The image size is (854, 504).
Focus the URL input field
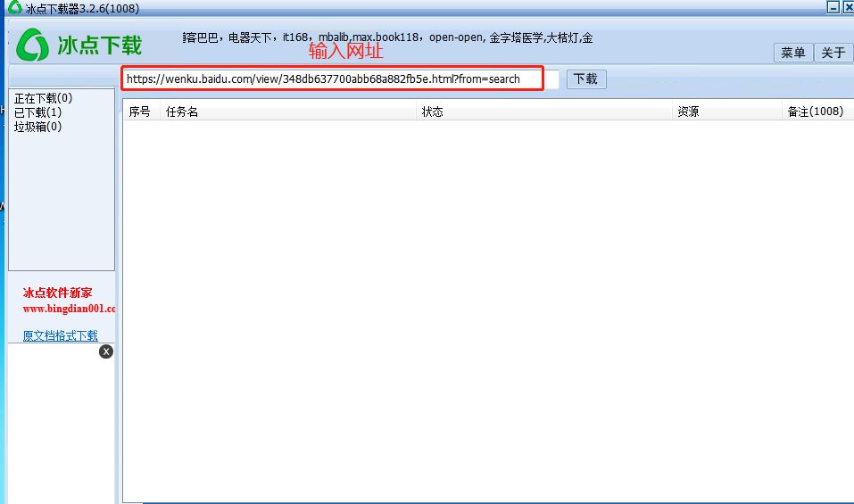tap(340, 78)
